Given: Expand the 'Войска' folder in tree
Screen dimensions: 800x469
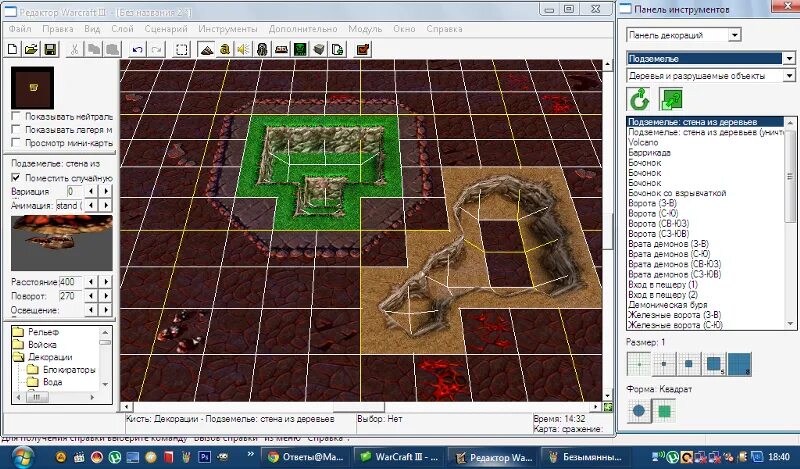Looking at the screenshot, I should coord(18,344).
